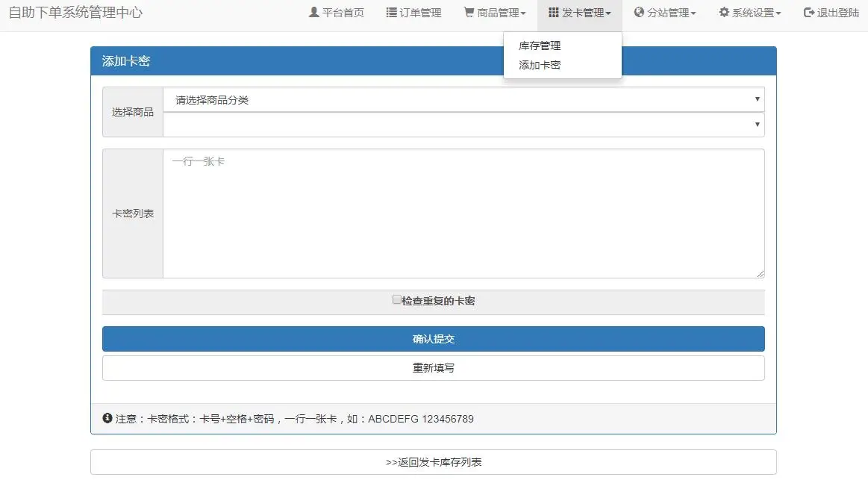Viewport: 868px width, 480px height.
Task: Click the 重新填写 reset button
Action: point(433,367)
